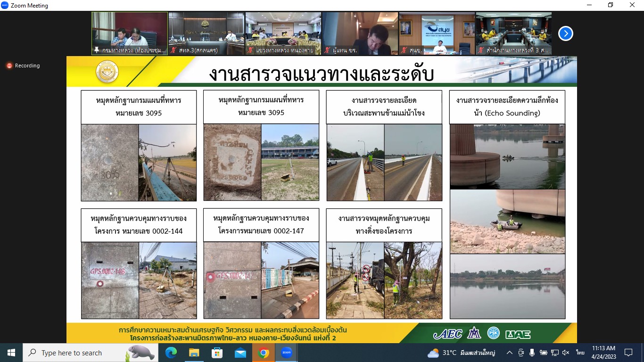Open the ไทย input language switcher

coord(580,353)
